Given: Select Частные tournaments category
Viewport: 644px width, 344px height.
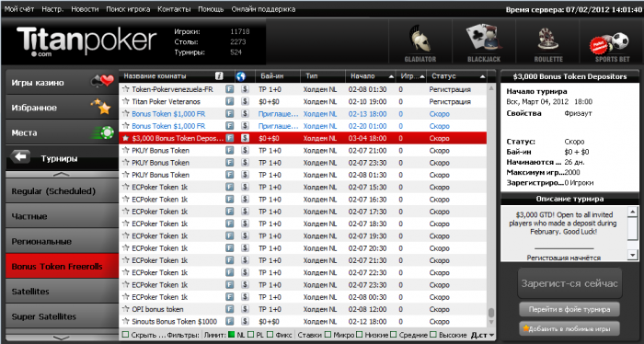Looking at the screenshot, I should tap(62, 216).
